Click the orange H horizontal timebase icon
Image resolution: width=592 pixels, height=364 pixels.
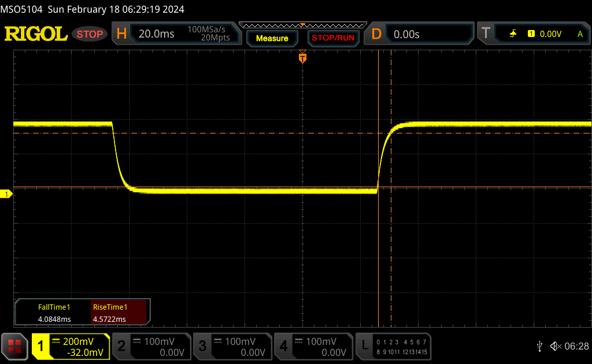[x=121, y=34]
